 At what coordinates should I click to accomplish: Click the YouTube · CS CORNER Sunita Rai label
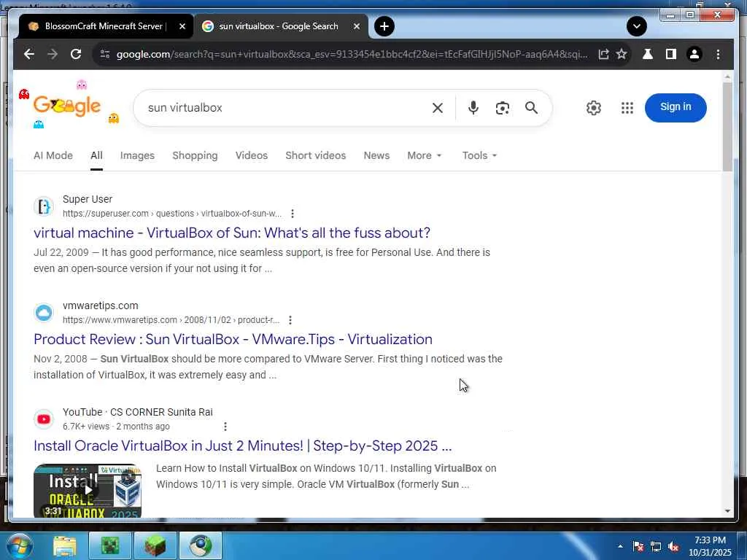tap(138, 413)
